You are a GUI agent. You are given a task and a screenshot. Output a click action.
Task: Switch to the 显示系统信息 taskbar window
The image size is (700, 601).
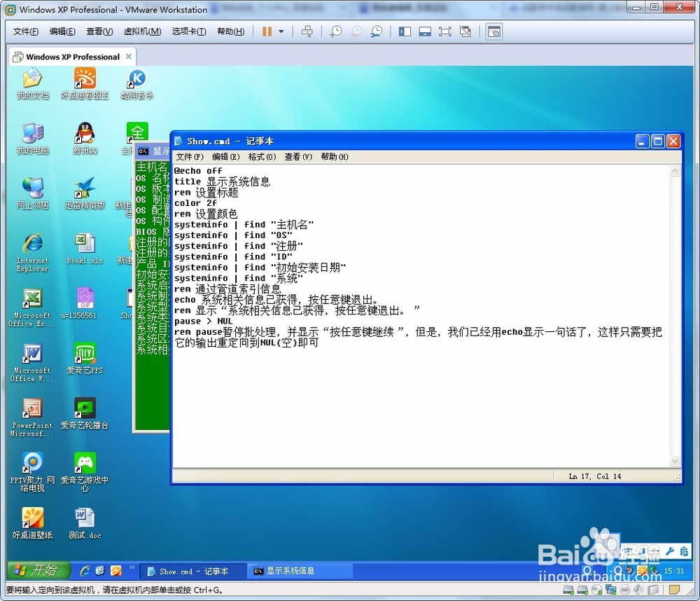(x=300, y=570)
